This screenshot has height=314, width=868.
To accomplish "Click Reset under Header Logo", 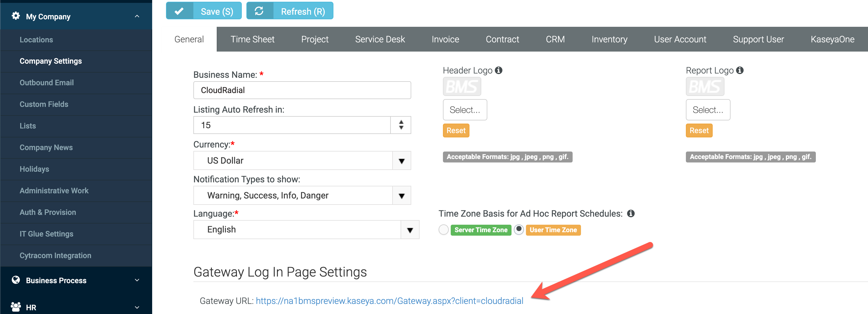I will click(456, 130).
